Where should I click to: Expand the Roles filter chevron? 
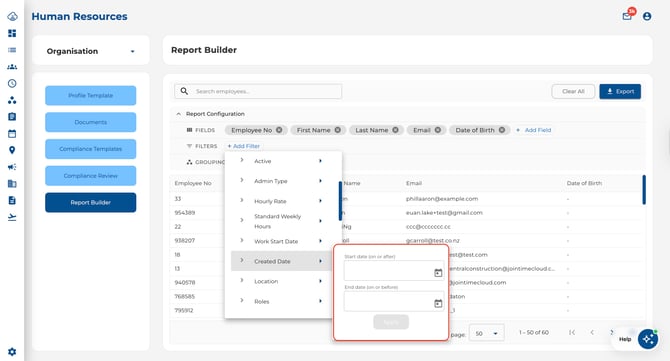click(242, 300)
